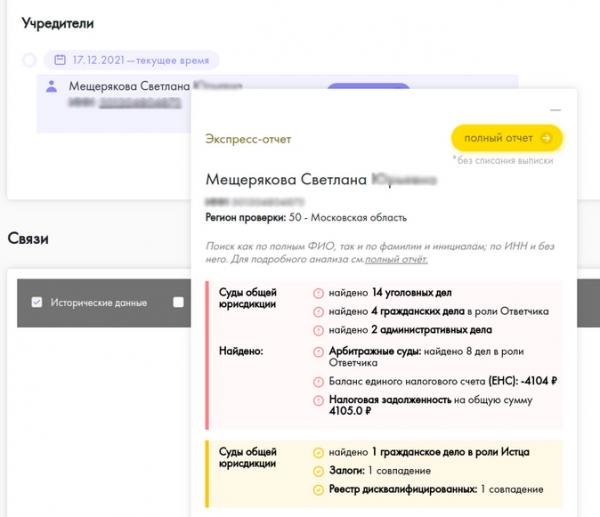The image size is (600, 517).
Task: Click warning icon for '4 гражданских дела'
Action: [x=318, y=312]
